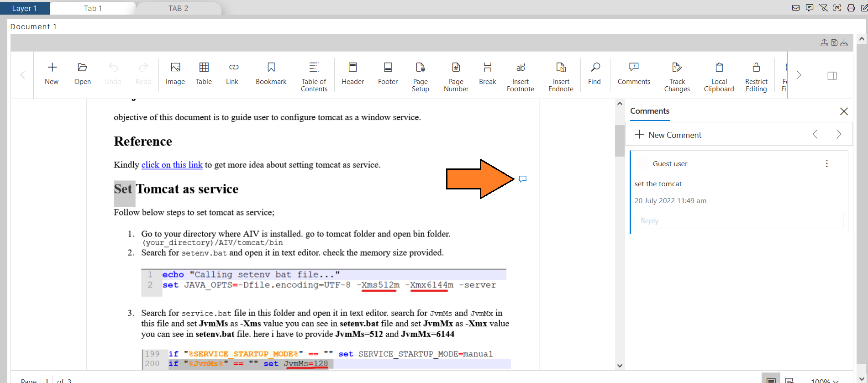868x383 pixels.
Task: Go to previous comment arrow
Action: [x=815, y=134]
